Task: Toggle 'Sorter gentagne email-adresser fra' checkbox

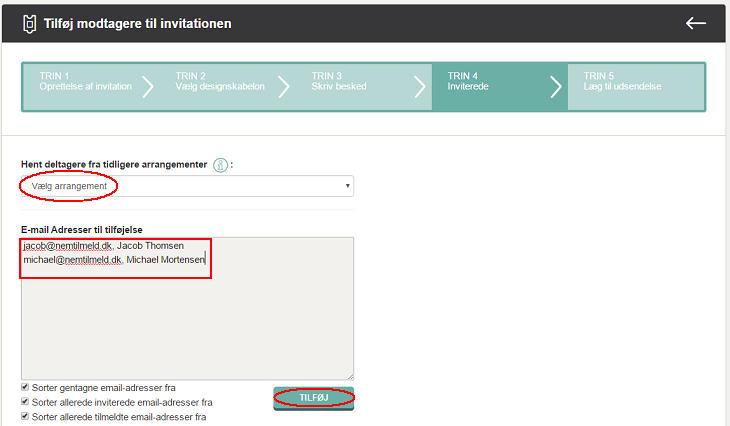Action: [x=25, y=387]
